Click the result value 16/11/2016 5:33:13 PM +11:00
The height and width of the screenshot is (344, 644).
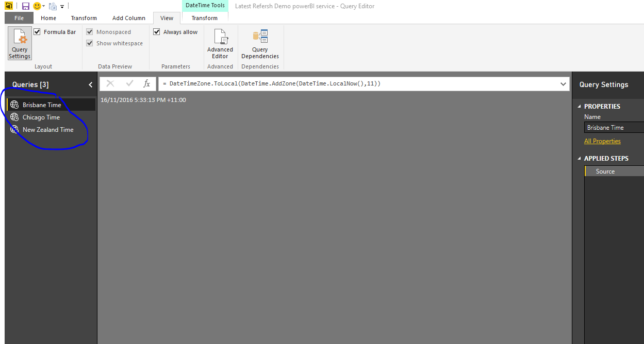point(143,100)
